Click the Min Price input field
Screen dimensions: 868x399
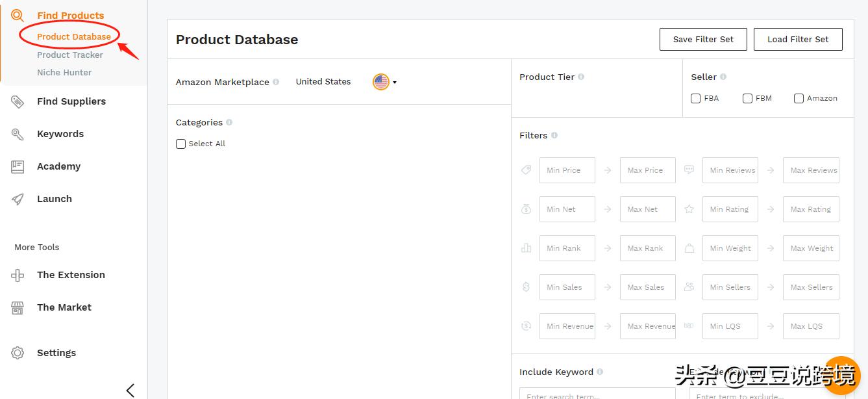pos(567,170)
